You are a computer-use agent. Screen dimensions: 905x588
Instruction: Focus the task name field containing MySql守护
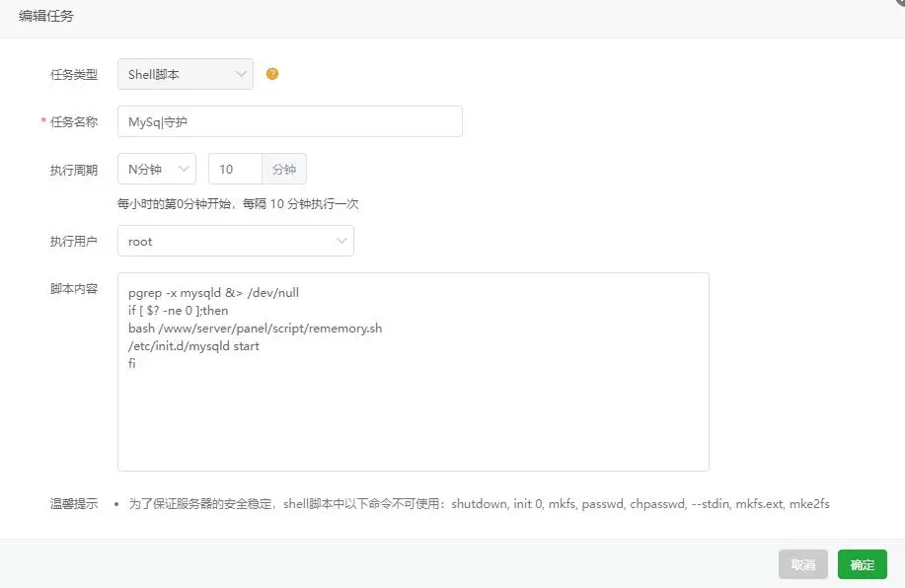(x=289, y=121)
